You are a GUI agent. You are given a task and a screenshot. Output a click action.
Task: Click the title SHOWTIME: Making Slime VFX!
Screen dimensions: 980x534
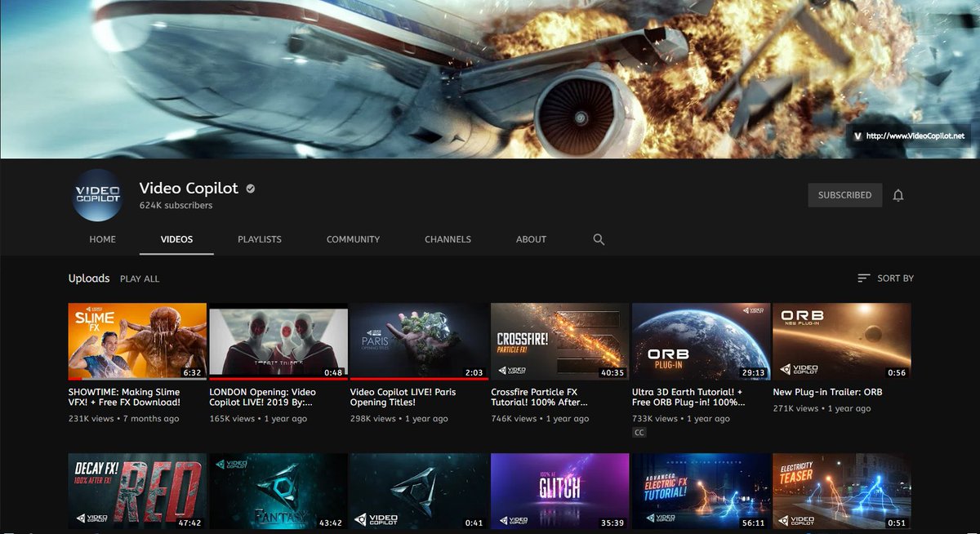[x=125, y=397]
